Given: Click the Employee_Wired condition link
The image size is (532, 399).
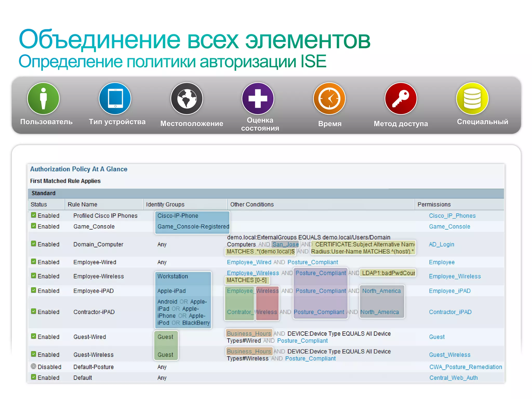Looking at the screenshot, I should [249, 262].
